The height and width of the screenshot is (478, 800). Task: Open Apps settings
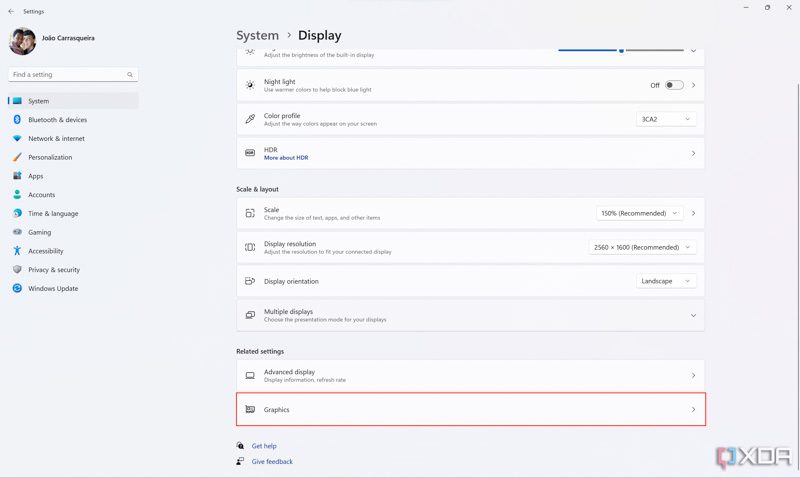73,176
